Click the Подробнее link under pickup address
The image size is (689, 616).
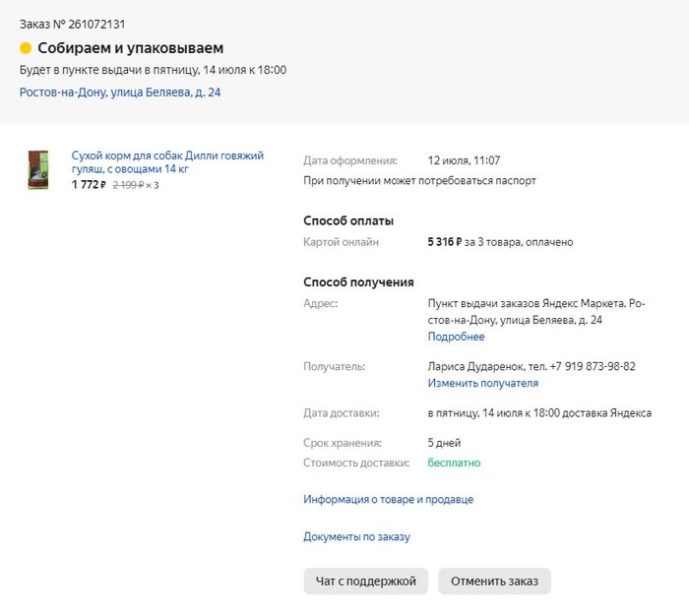point(456,337)
